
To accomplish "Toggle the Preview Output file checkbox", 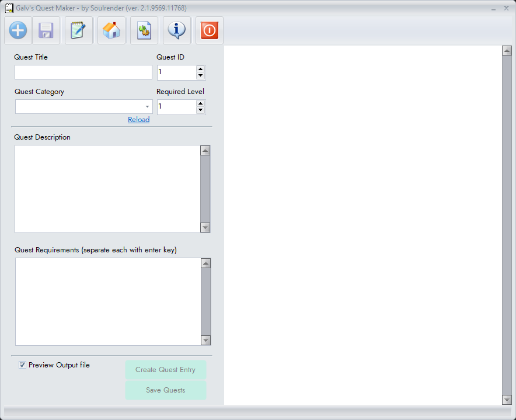I will [22, 365].
